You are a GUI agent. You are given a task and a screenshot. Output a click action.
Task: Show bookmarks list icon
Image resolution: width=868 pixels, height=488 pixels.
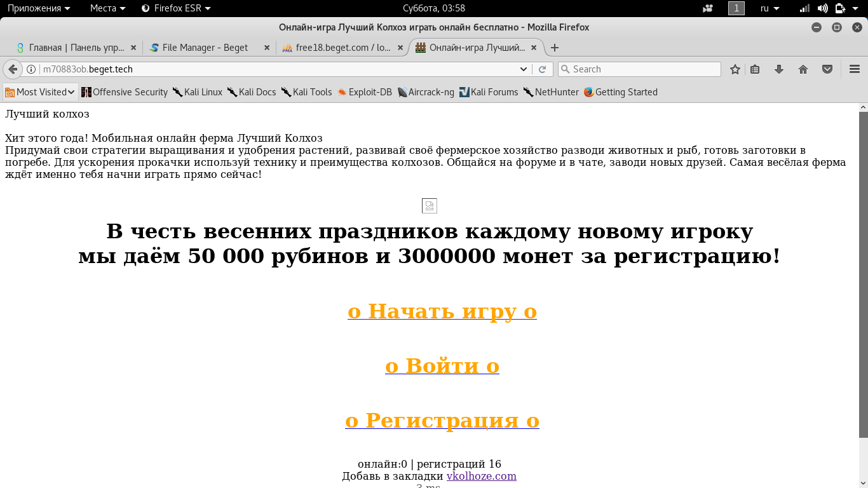pyautogui.click(x=755, y=69)
